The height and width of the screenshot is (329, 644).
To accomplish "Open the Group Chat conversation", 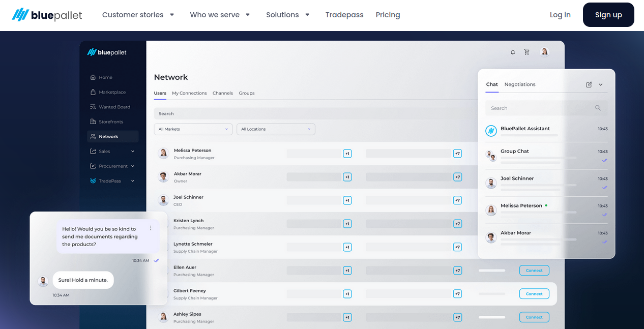I will point(546,155).
